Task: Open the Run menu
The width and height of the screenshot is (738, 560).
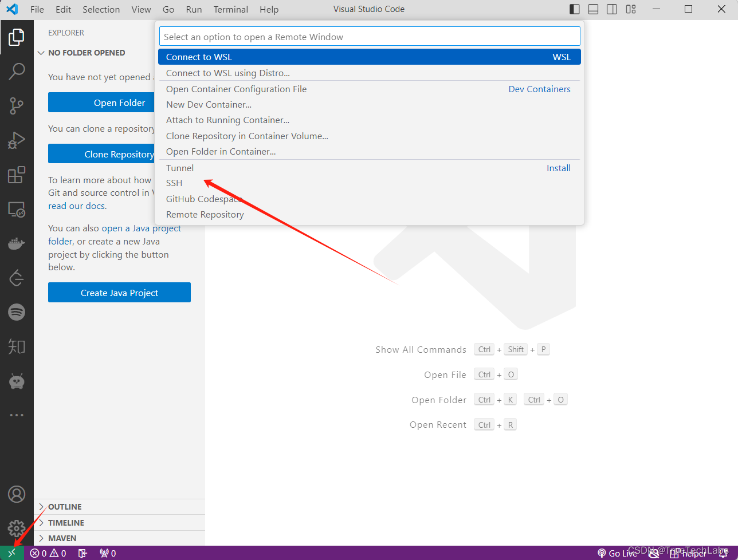Action: click(194, 9)
